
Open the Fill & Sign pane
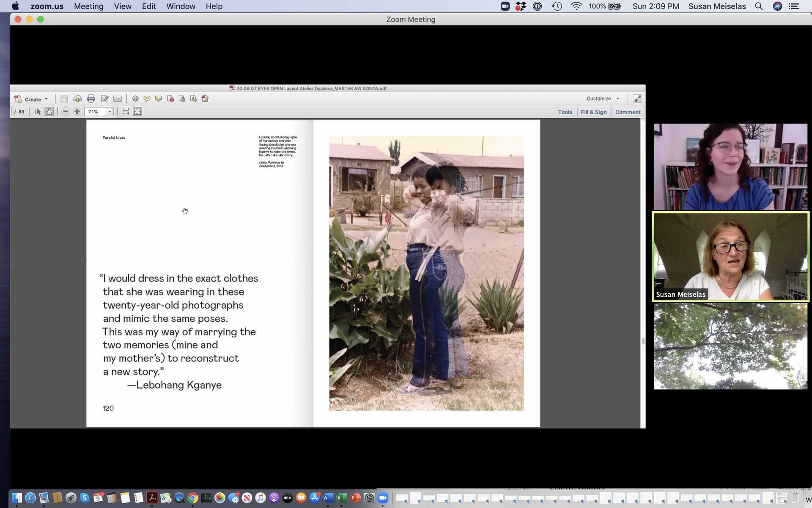(593, 112)
